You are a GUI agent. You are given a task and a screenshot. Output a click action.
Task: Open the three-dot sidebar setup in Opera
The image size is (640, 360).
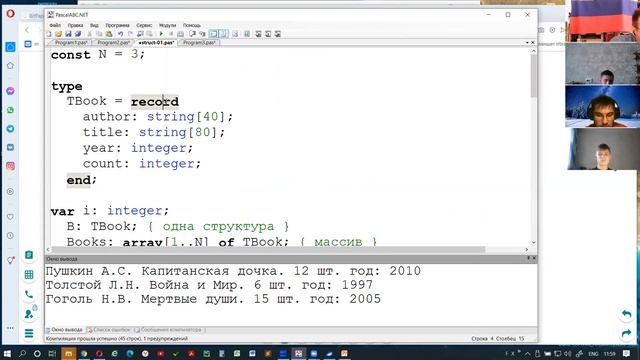[10, 328]
